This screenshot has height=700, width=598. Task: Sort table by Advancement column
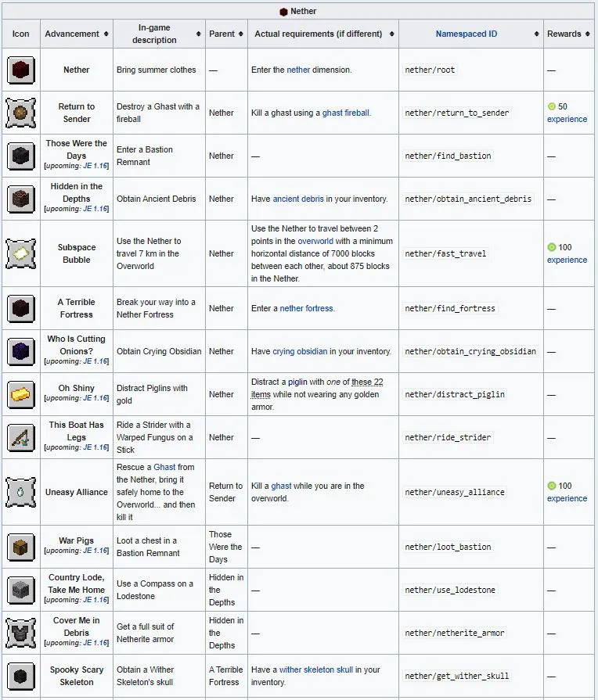pyautogui.click(x=76, y=34)
